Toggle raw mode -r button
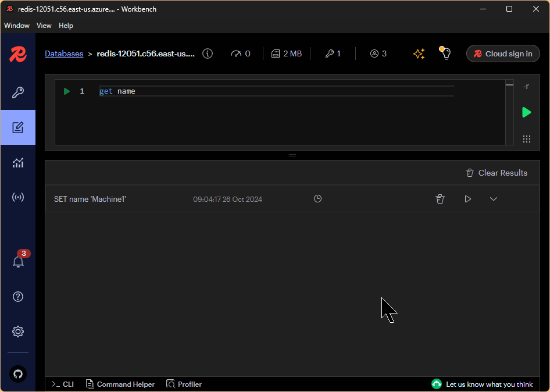 tap(526, 86)
